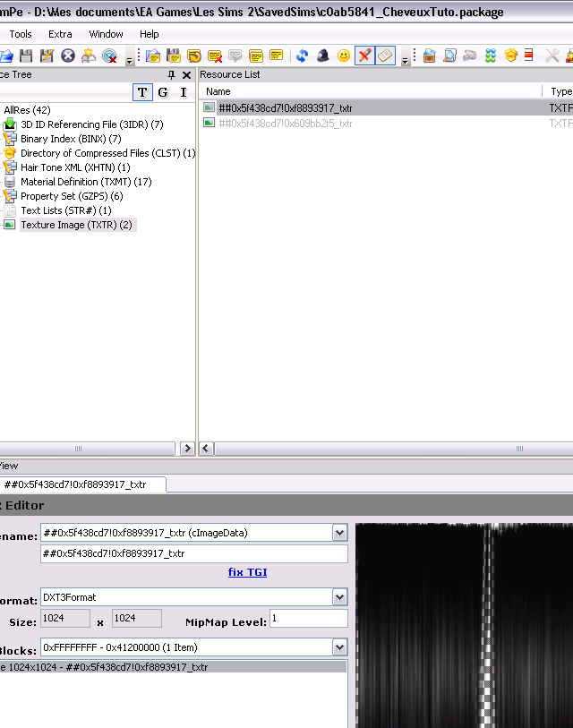Click the MipMap Level input field

click(x=309, y=619)
